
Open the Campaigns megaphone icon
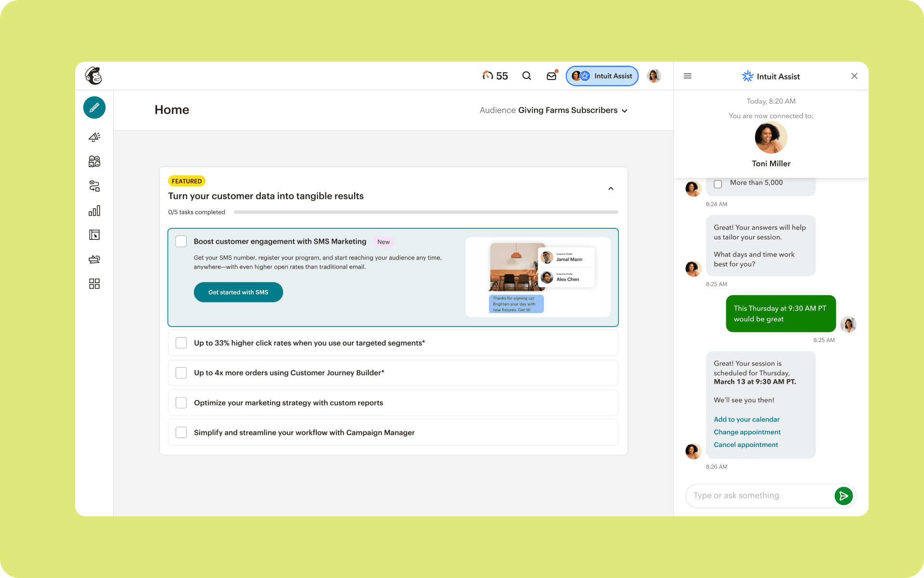[x=94, y=137]
